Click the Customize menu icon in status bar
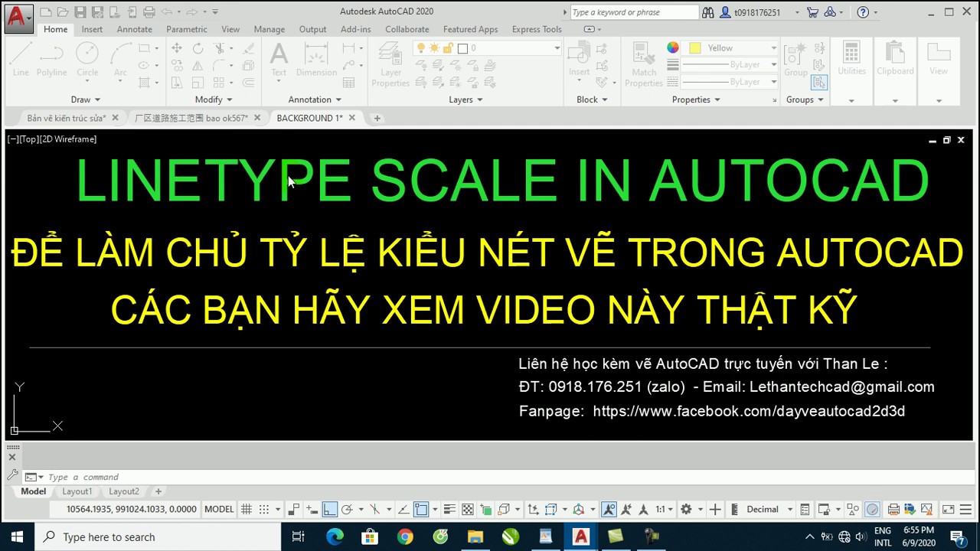This screenshot has width=980, height=551. pos(965,510)
